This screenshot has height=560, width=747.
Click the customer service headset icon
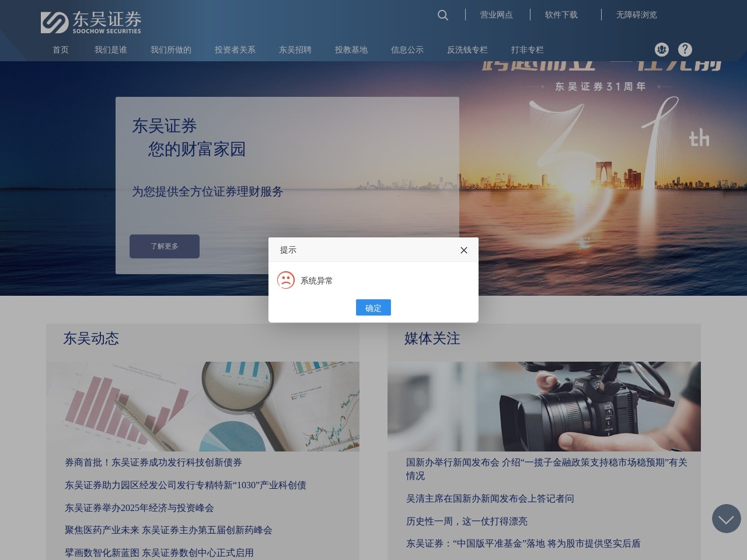(661, 50)
